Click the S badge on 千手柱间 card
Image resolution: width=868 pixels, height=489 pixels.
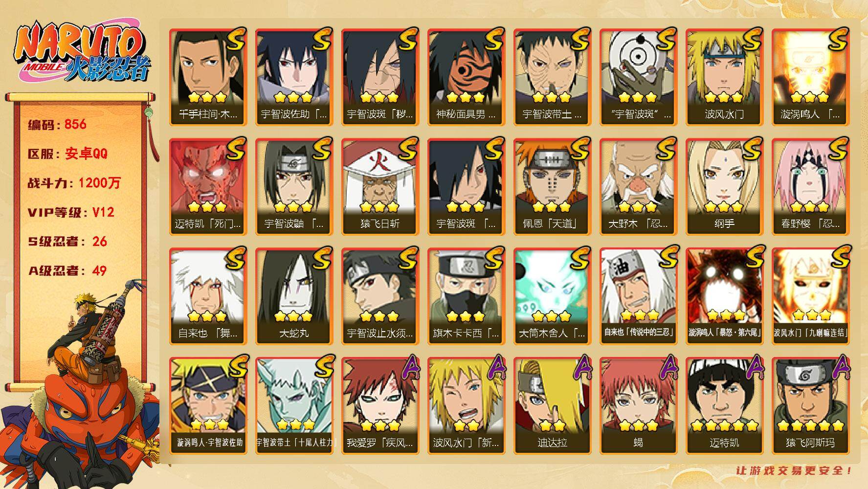click(x=235, y=39)
